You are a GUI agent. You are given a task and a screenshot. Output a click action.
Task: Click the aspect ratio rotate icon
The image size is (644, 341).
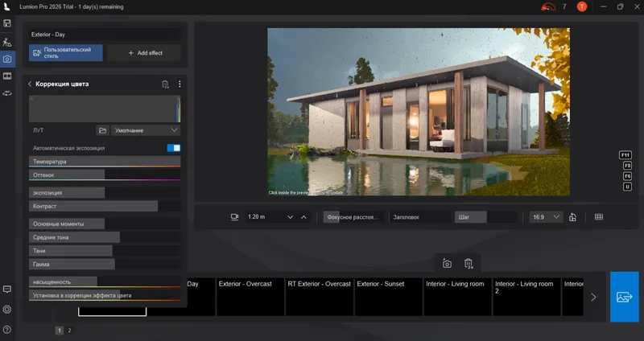pos(573,217)
